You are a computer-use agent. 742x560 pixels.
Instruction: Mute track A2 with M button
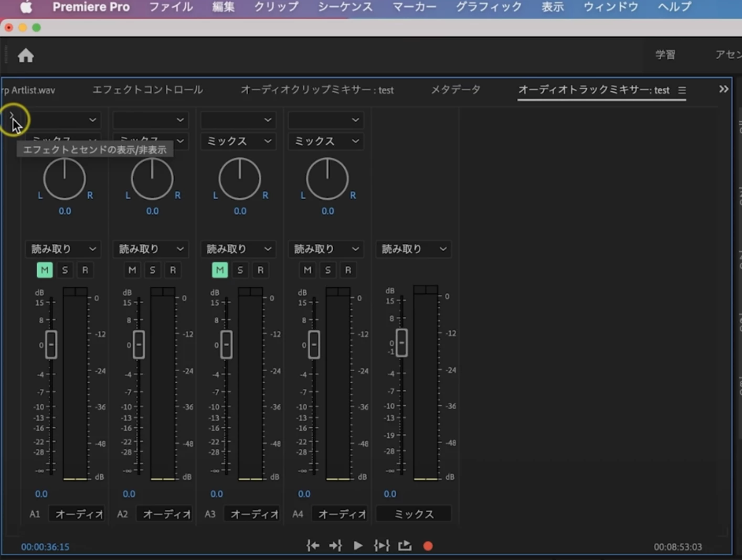click(x=132, y=270)
